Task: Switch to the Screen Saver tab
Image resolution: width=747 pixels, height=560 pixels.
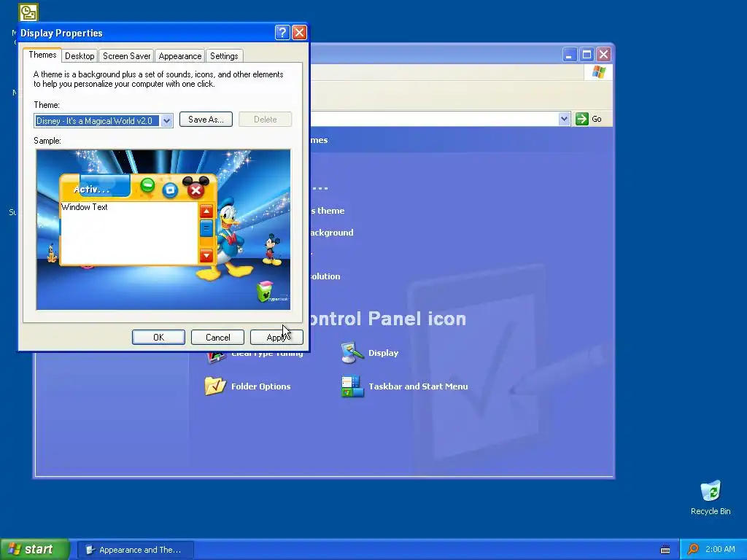Action: click(127, 56)
